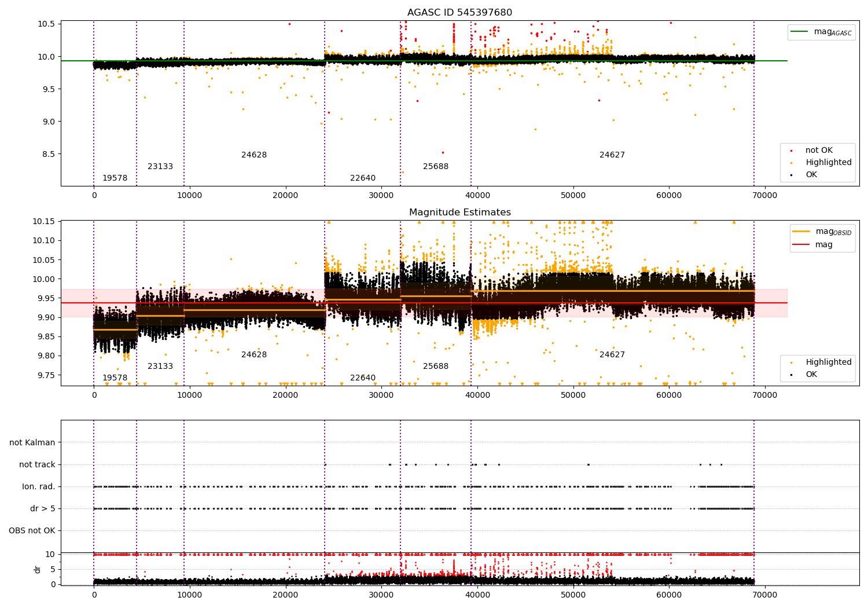Screen dimensions: 868x608
Task: Click the 'not track' flag row label
Action: (x=37, y=464)
